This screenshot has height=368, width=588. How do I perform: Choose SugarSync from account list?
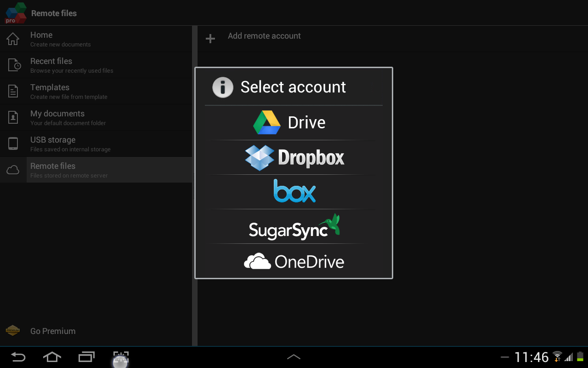point(294,227)
